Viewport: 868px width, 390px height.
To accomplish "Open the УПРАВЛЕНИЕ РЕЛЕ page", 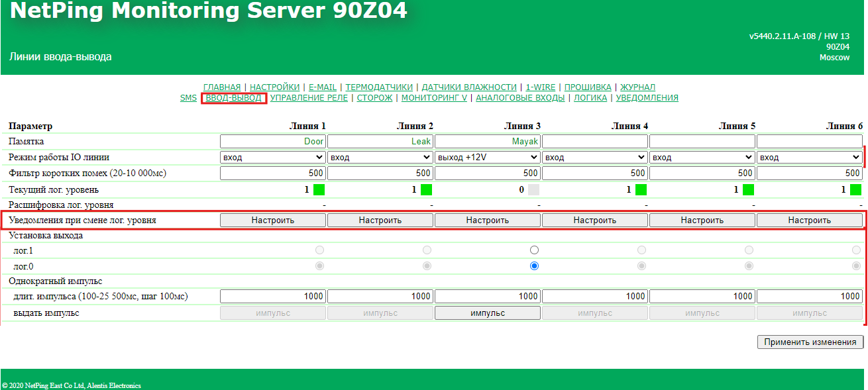I will point(309,98).
